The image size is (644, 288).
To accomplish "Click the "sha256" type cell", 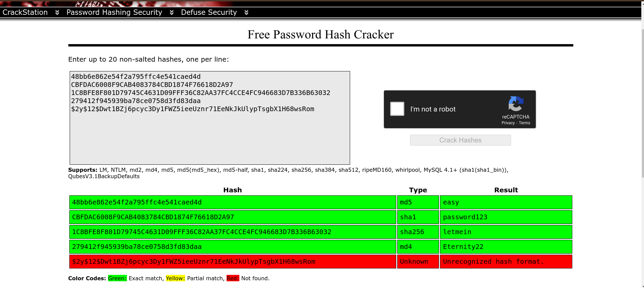I will coord(418,232).
